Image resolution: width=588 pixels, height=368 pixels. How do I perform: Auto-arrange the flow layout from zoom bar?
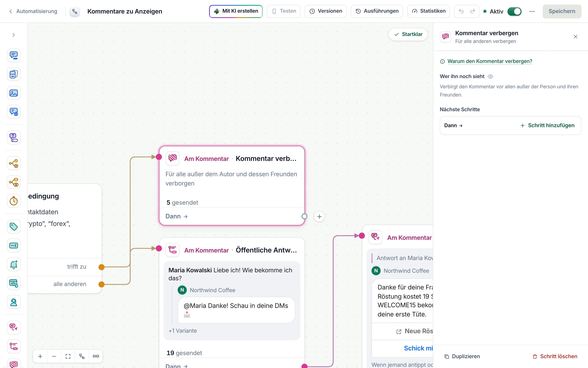[x=82, y=356]
